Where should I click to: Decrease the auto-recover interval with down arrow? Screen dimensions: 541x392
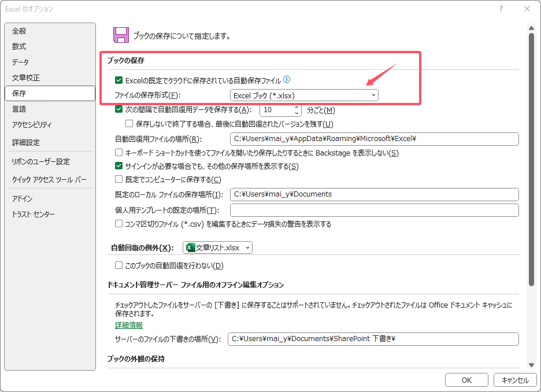point(297,113)
